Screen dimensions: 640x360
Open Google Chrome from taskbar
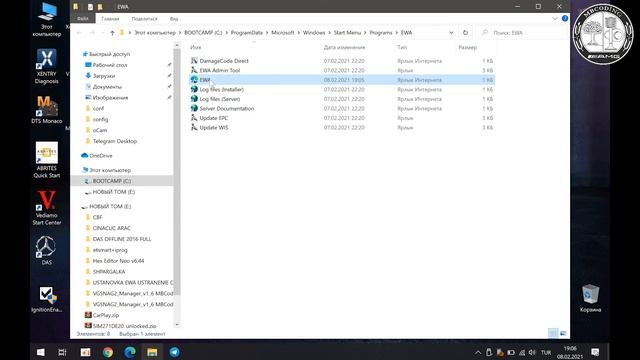tap(108, 352)
